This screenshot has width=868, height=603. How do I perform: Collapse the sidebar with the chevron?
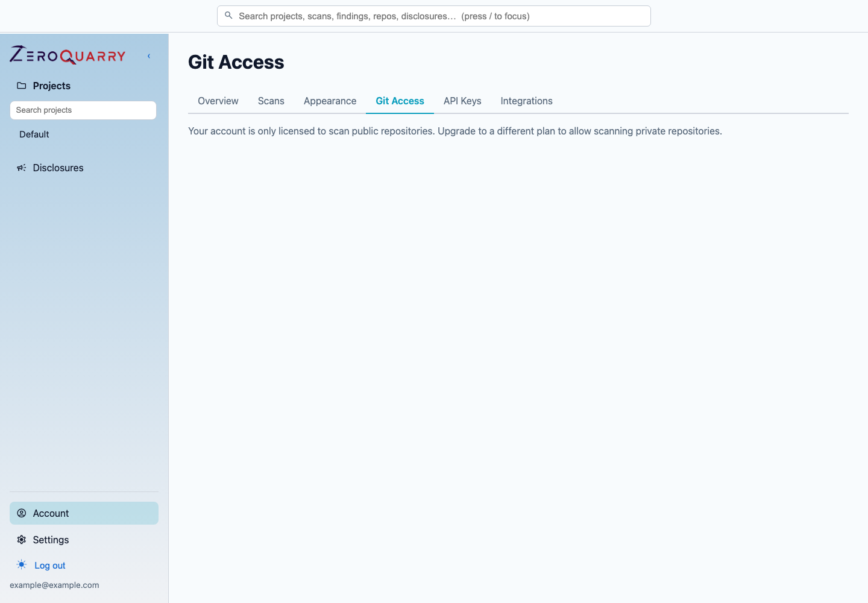point(149,56)
